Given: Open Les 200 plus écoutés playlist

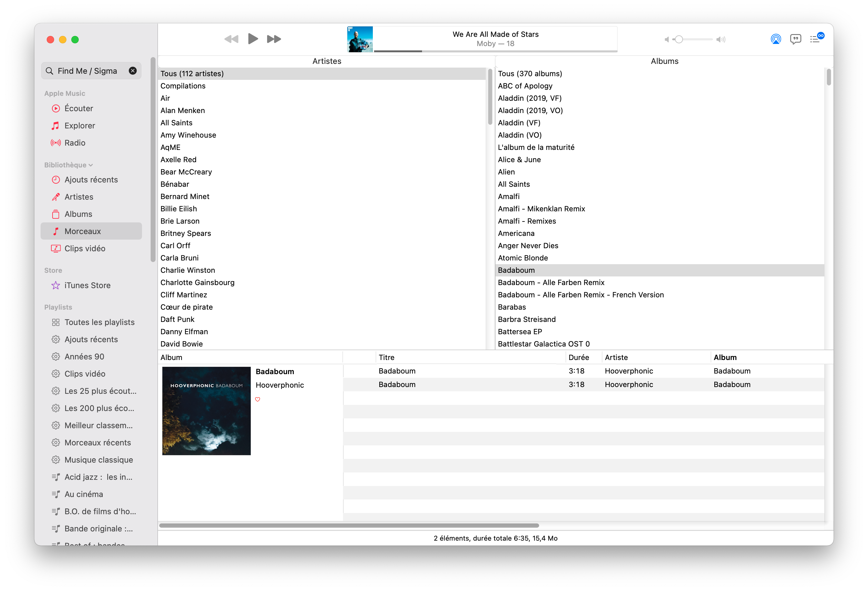Looking at the screenshot, I should pos(92,408).
